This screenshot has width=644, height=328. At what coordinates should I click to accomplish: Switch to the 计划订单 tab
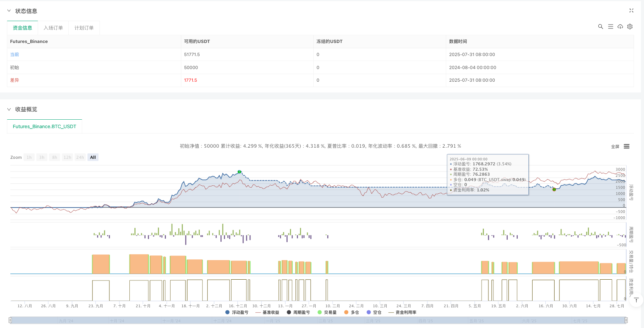point(84,28)
